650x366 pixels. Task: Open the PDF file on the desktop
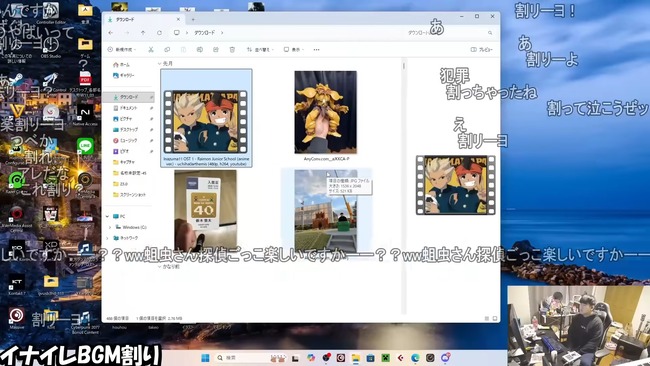(85, 81)
